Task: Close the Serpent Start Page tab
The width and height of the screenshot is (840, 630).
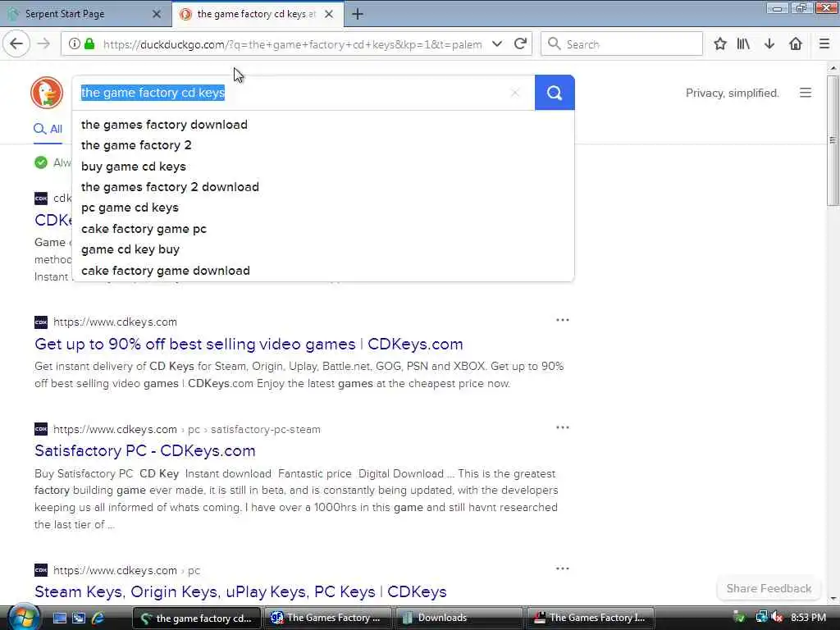Action: click(x=157, y=15)
